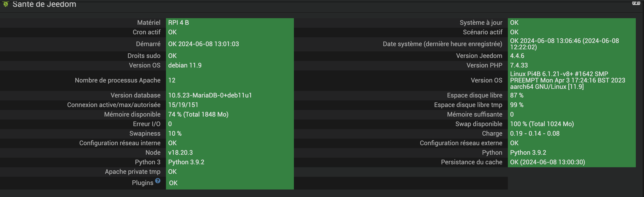This screenshot has height=197, width=644.
Task: Click the Espace disque libre 87 % value
Action: tap(517, 95)
